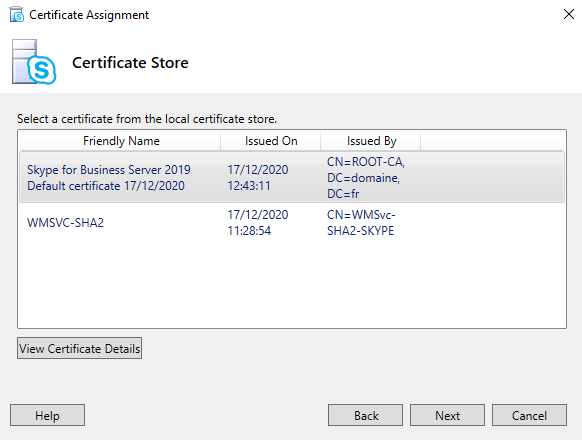582x440 pixels.
Task: Click the Skype server icon in the header
Action: pos(34,62)
